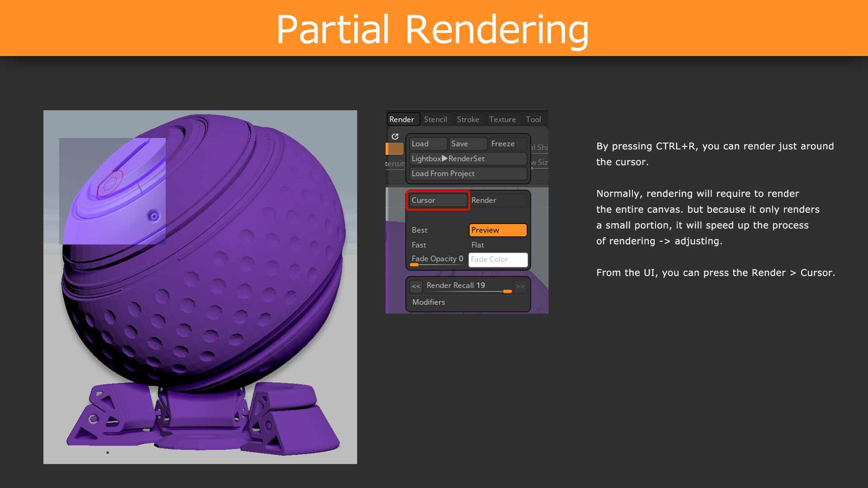The width and height of the screenshot is (868, 488).
Task: Select Preview render mode
Action: [x=497, y=230]
